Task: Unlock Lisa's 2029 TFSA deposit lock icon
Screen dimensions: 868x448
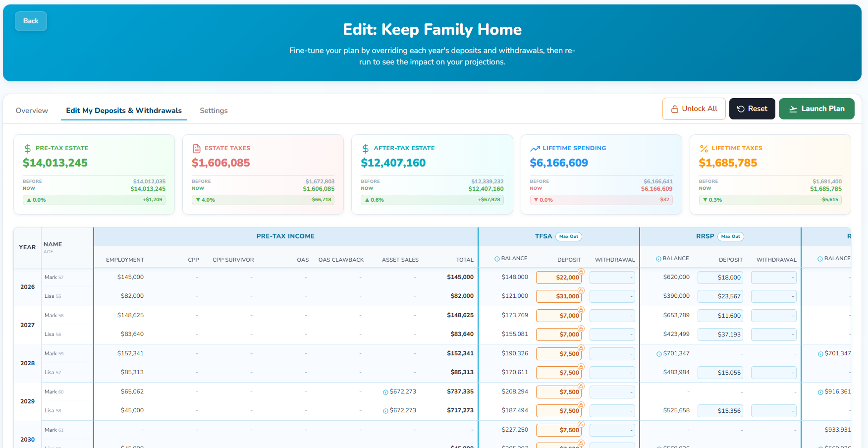Action: tap(581, 405)
